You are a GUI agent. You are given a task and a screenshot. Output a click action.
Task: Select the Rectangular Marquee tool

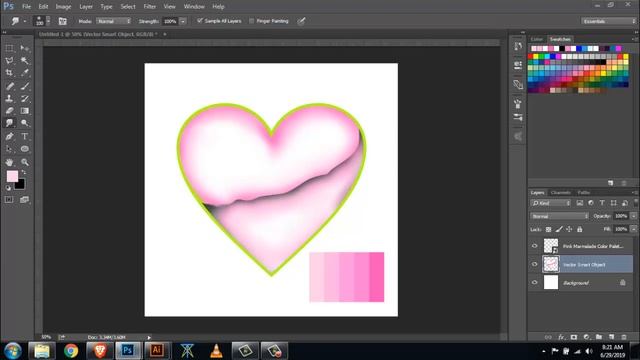(9, 49)
